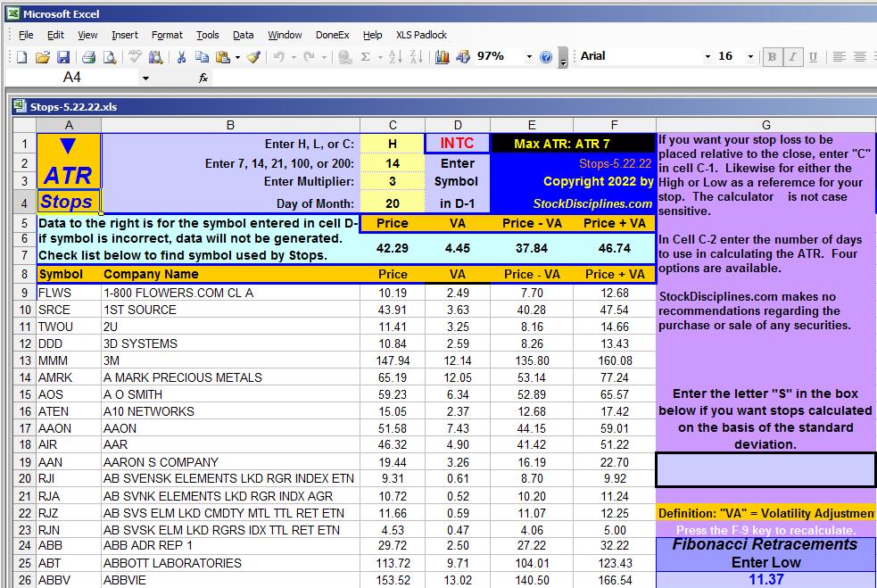Open the XLS Padlock menu
Viewport: 877px width, 588px height.
[x=421, y=35]
